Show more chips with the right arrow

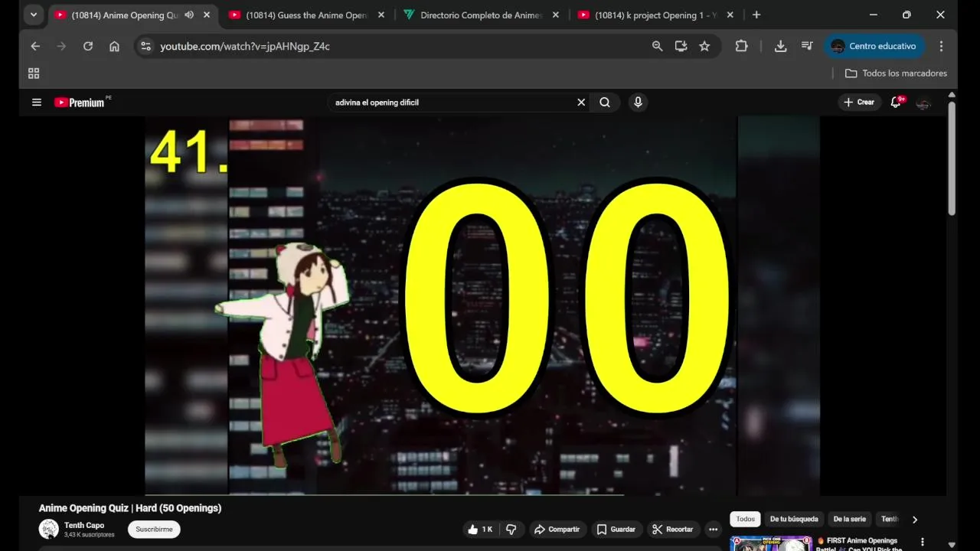click(914, 520)
